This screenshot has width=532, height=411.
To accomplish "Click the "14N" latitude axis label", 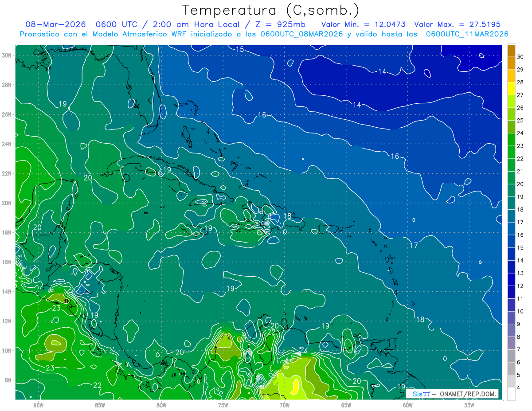I will pyautogui.click(x=8, y=291).
